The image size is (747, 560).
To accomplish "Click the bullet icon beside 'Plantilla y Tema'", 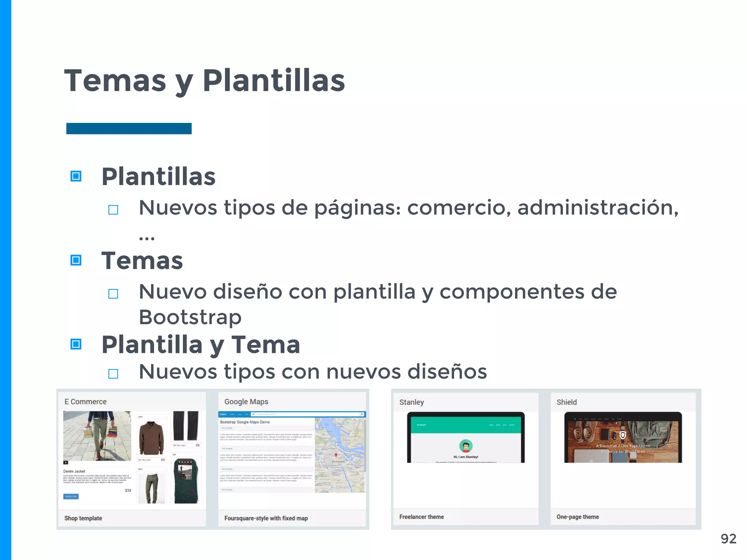I will (x=76, y=344).
